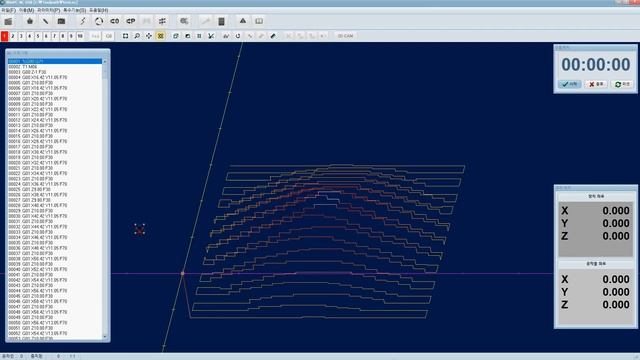
Task: Click the magnifier zoom icon
Action: click(x=137, y=36)
